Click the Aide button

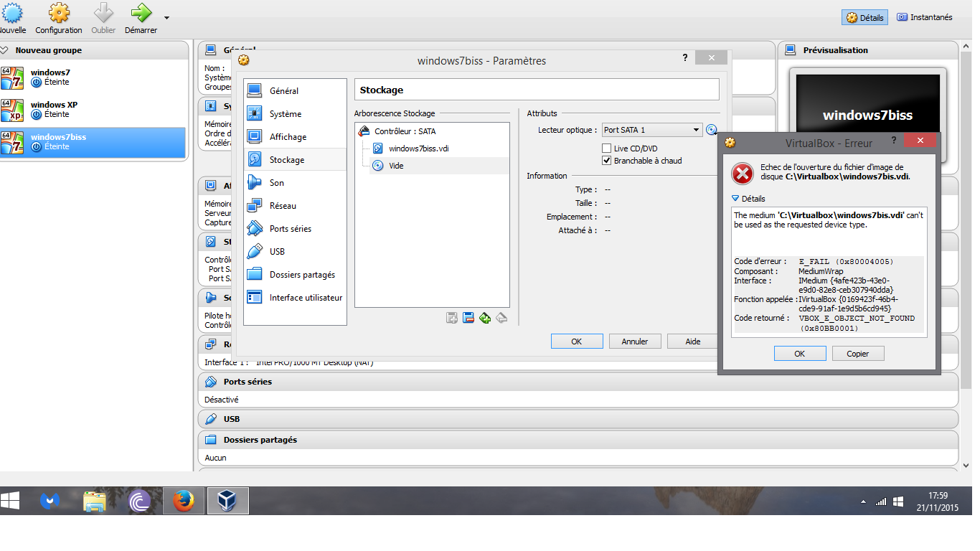pos(692,342)
